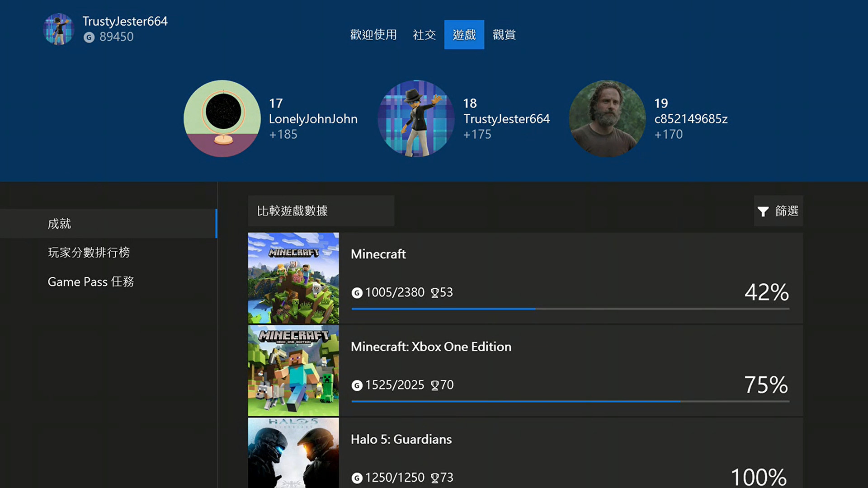Click the Xbox One Edition 75% progress bar
The width and height of the screenshot is (868, 488).
tap(571, 401)
